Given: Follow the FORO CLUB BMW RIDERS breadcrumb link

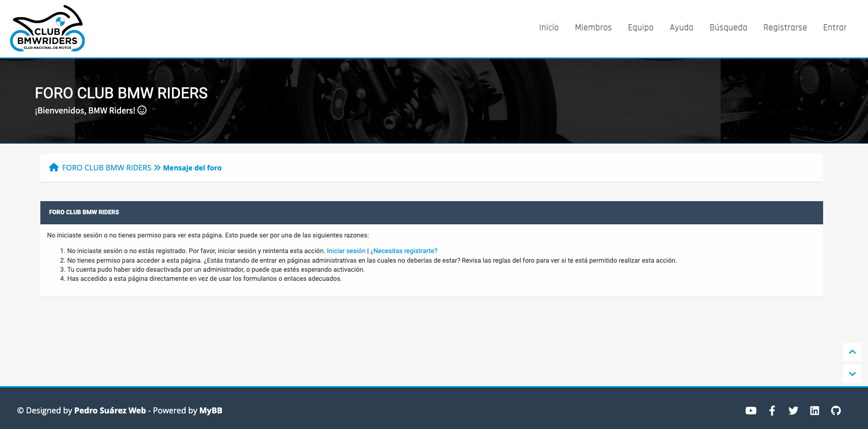Looking at the screenshot, I should point(107,168).
